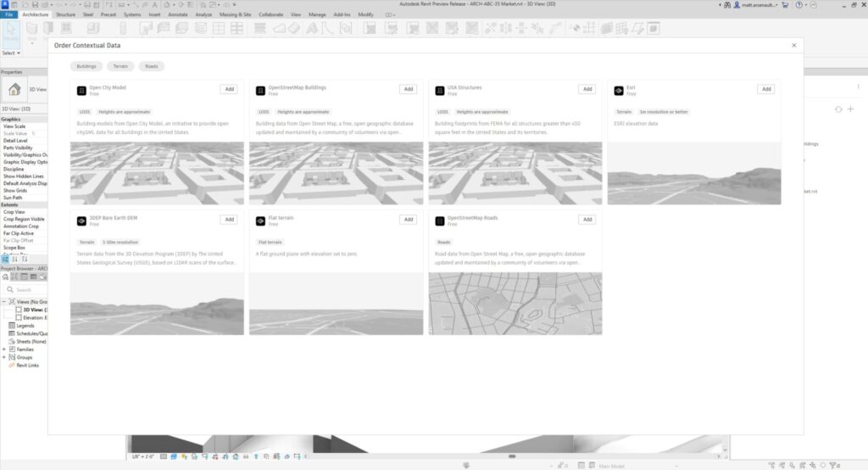Click the Esri terrain preview thumbnail
The image size is (868, 470).
click(x=694, y=173)
